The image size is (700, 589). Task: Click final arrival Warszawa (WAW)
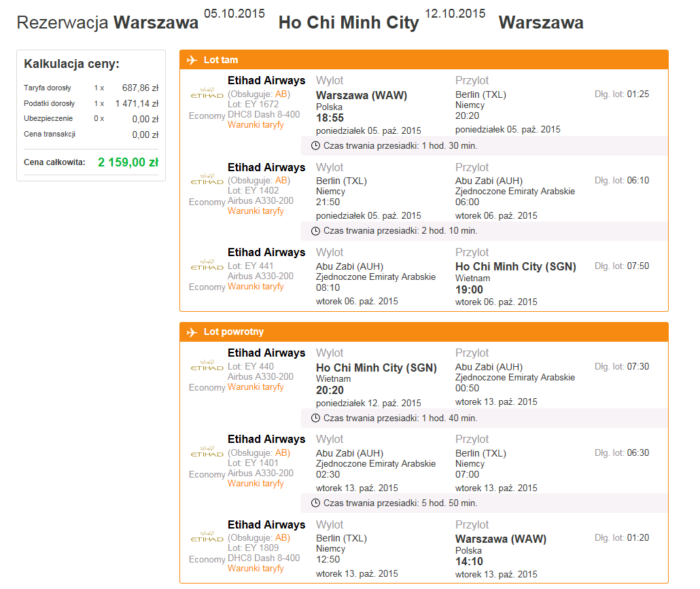pos(501,539)
